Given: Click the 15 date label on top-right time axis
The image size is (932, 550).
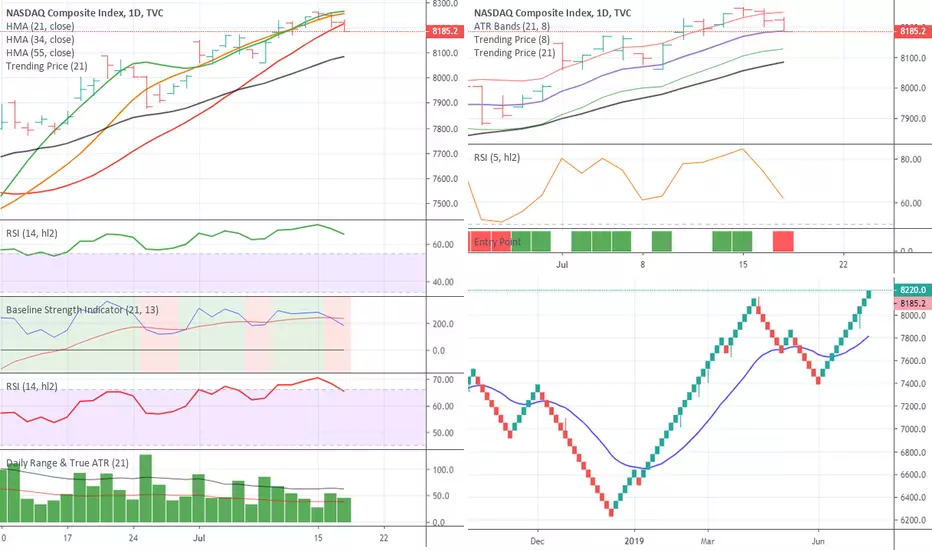Looking at the screenshot, I should tap(743, 264).
